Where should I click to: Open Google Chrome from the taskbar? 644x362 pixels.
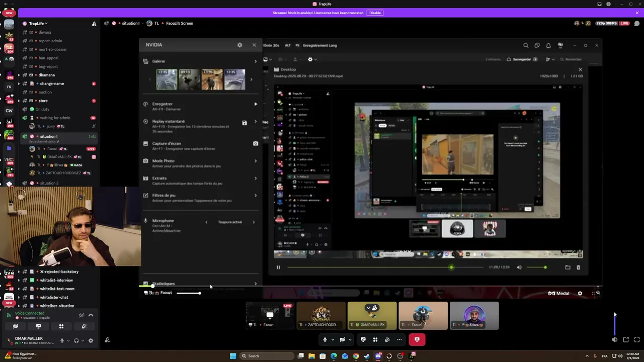356,356
